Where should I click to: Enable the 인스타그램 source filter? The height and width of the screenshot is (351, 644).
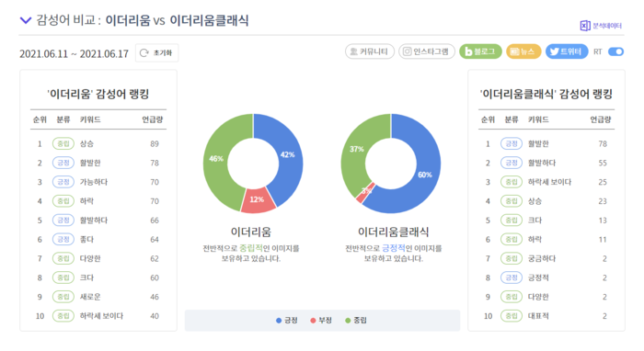pos(427,51)
